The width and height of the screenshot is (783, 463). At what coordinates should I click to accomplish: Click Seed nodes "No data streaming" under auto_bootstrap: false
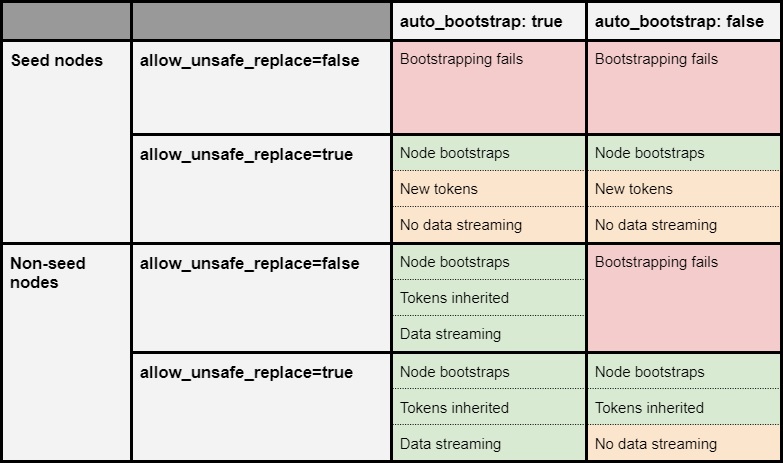point(656,225)
